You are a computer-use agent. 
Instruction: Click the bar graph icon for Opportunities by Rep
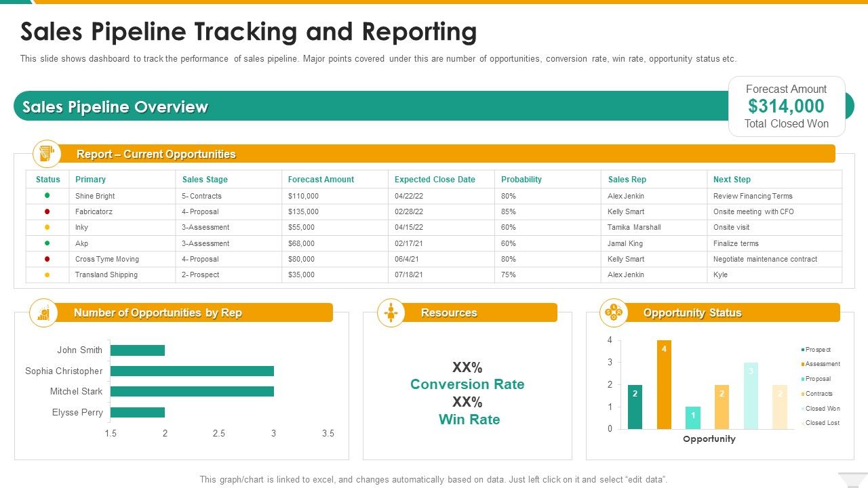pos(45,312)
